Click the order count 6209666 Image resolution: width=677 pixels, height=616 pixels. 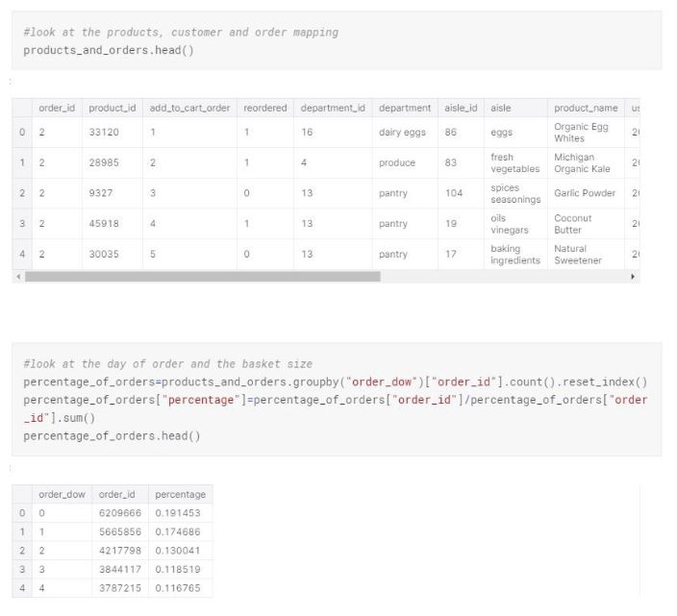120,513
